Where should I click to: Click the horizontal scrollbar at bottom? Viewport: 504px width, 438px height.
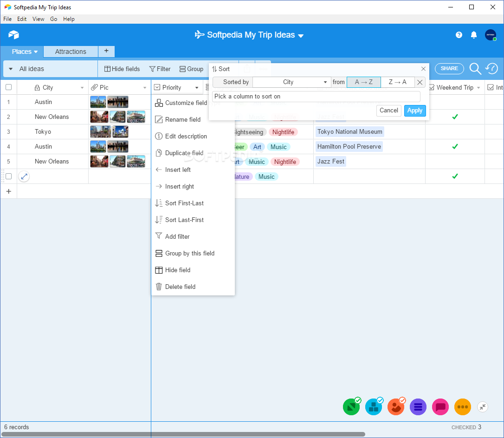coord(183,434)
